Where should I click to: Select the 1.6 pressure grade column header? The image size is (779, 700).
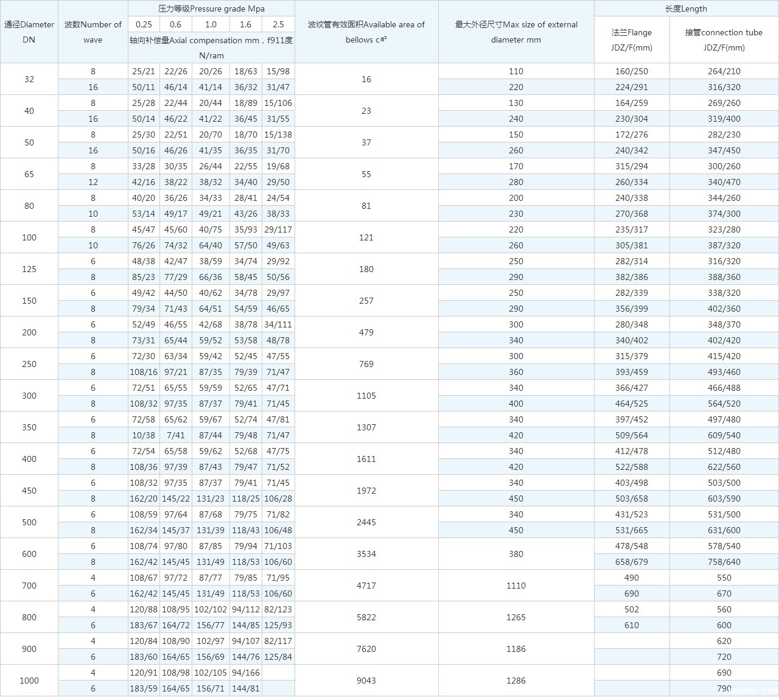pos(245,24)
